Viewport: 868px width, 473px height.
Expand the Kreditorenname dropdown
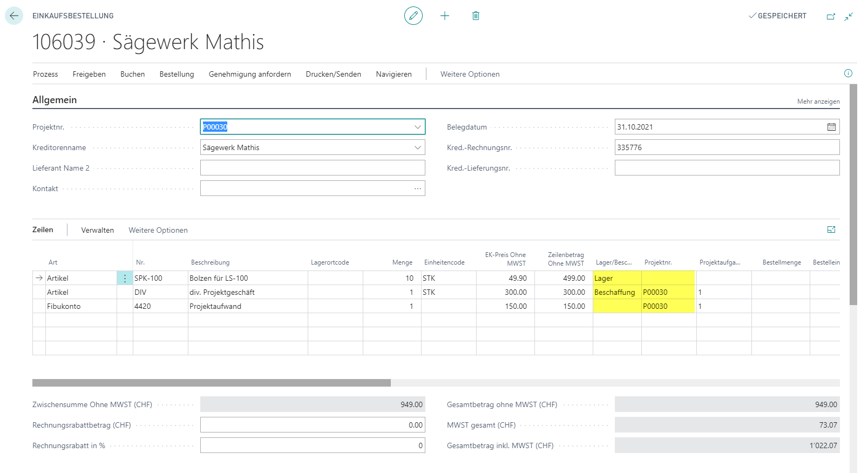point(418,147)
